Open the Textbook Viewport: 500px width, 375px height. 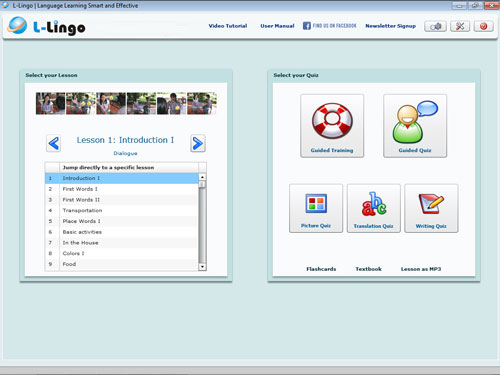(x=368, y=269)
